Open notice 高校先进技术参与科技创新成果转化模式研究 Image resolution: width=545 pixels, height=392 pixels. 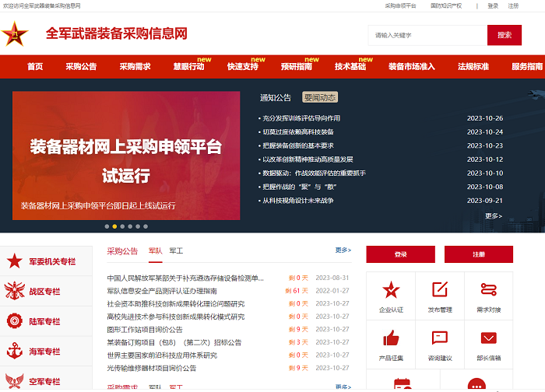point(176,317)
